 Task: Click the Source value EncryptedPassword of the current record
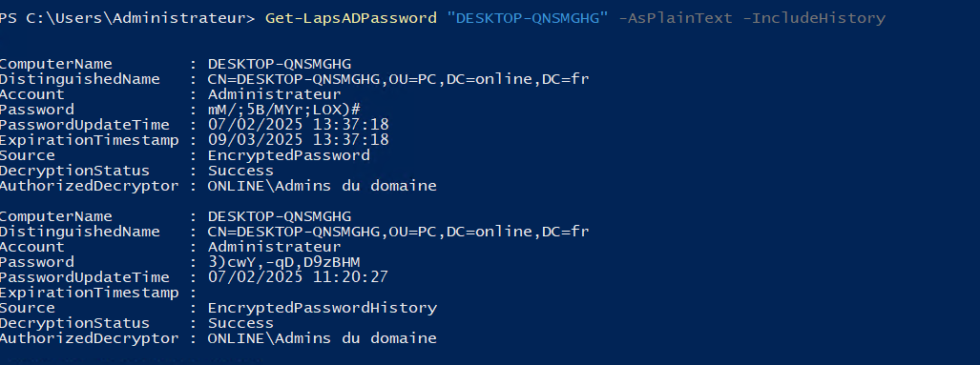pyautogui.click(x=289, y=155)
